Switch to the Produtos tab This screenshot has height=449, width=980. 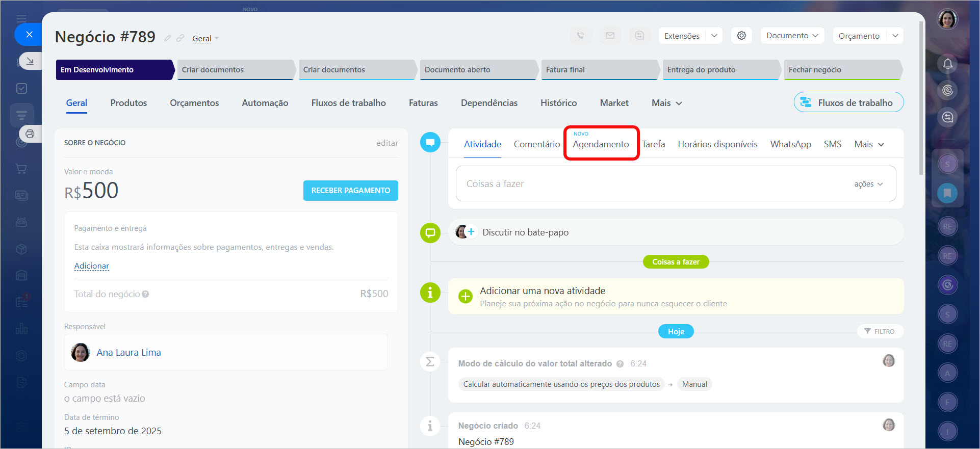pos(128,103)
